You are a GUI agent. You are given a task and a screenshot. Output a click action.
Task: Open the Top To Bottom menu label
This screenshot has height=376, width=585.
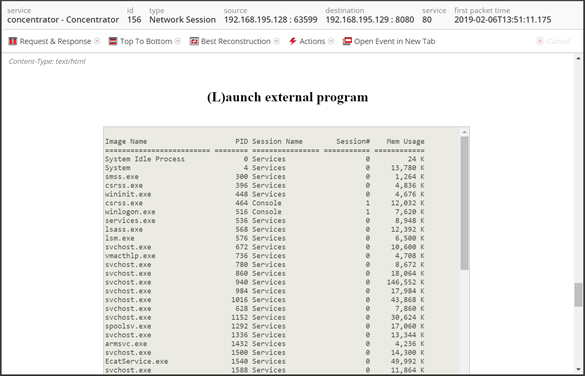146,41
